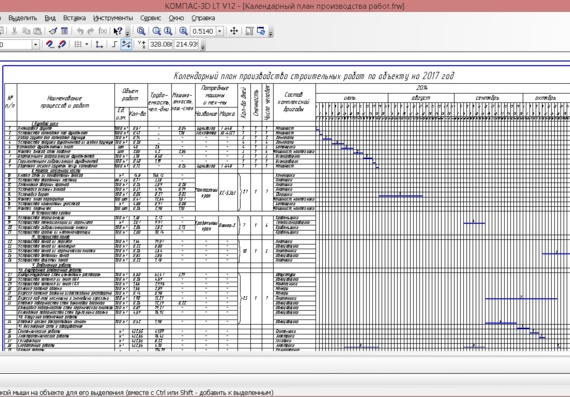Screen dimensions: 570x397
Task: Toggle the highlighted cursor rounding button
Action: pyautogui.click(x=126, y=45)
